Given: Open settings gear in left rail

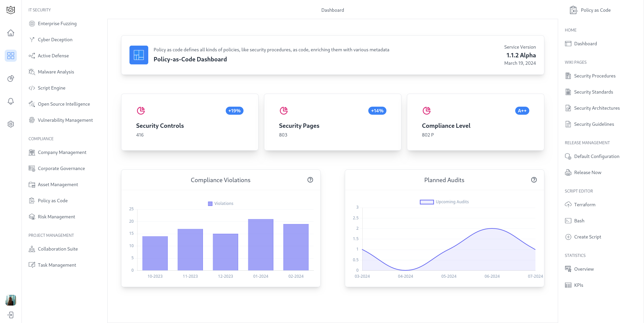Looking at the screenshot, I should pos(11,124).
